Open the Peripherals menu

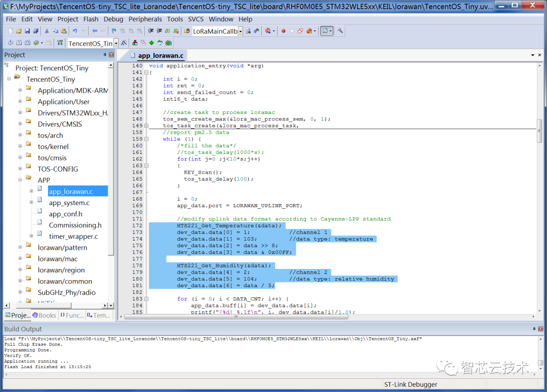click(145, 19)
